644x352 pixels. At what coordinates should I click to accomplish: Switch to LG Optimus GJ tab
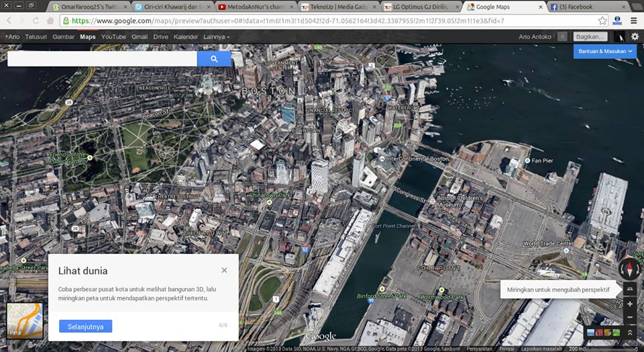421,7
